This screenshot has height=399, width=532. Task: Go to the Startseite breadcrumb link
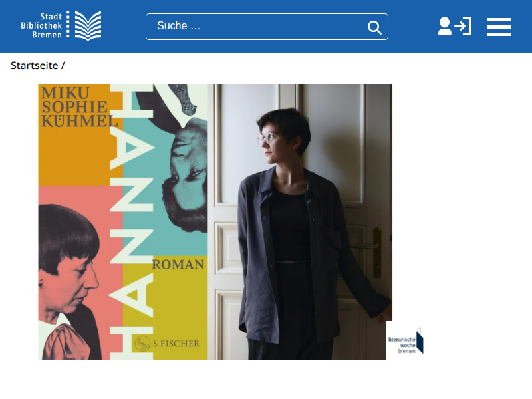[34, 65]
